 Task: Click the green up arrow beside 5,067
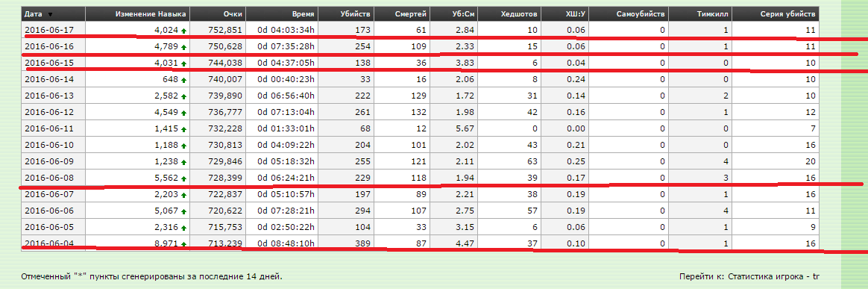(x=183, y=211)
